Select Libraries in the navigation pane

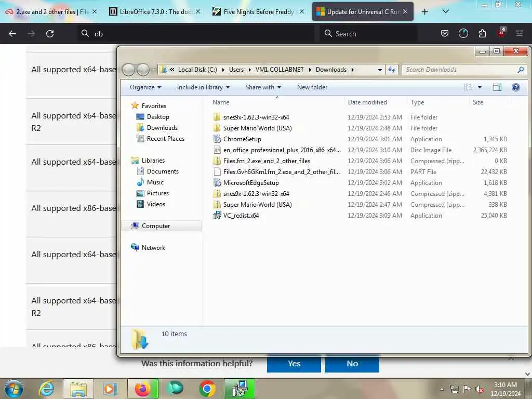point(153,161)
